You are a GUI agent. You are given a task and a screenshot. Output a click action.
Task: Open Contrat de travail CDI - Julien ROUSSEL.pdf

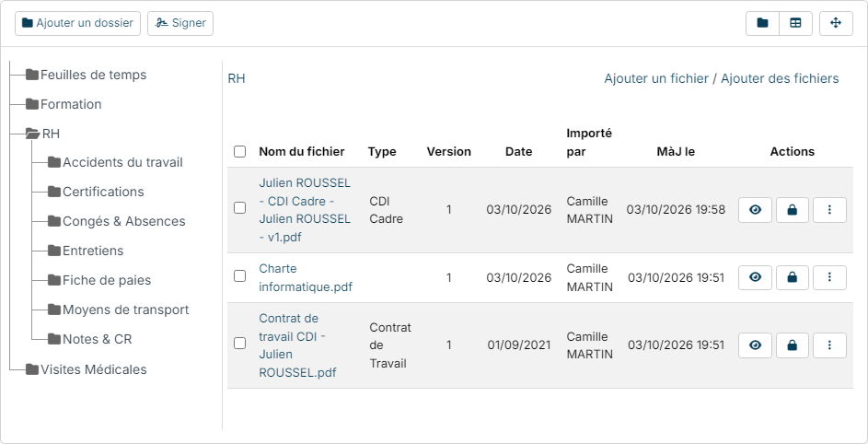tap(297, 345)
